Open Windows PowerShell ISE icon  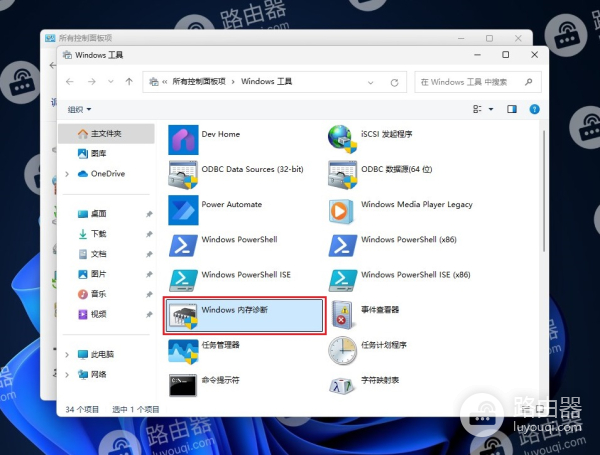183,281
